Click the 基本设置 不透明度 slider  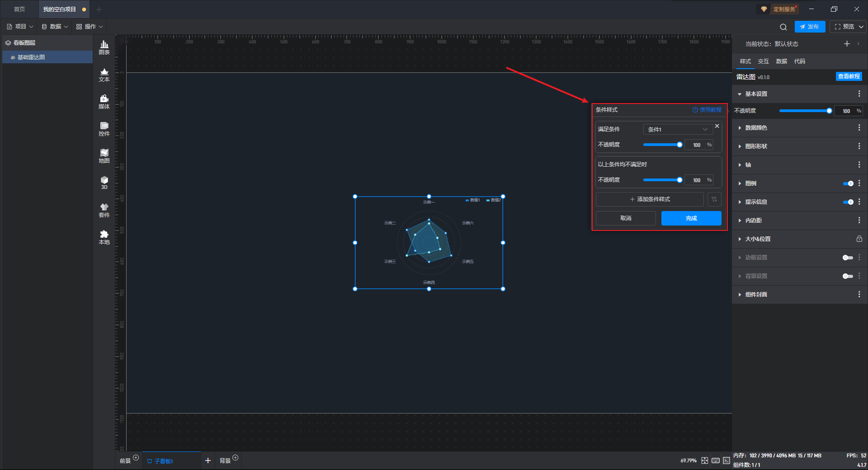pyautogui.click(x=805, y=111)
